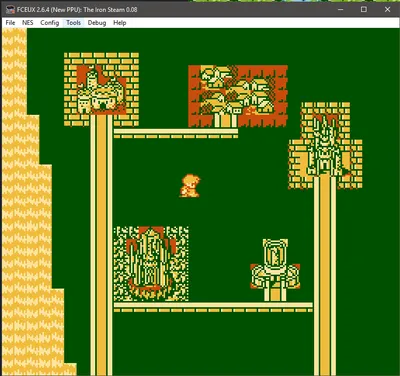The width and height of the screenshot is (400, 376).
Task: Open the Config menu
Action: pos(50,23)
